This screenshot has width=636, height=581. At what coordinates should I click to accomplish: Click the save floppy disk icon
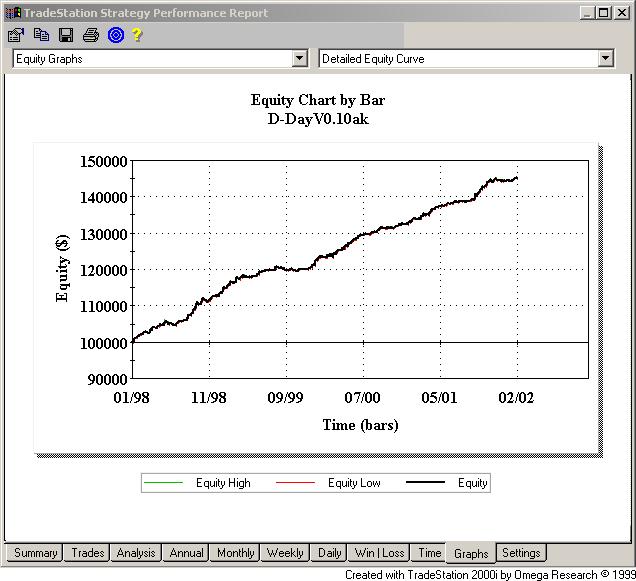tap(66, 35)
